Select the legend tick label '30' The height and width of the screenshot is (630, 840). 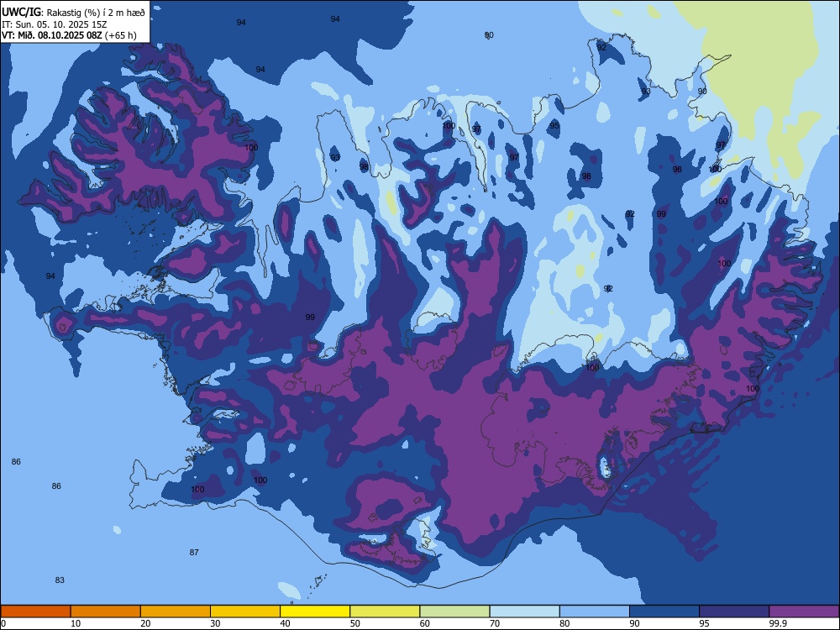coord(215,623)
